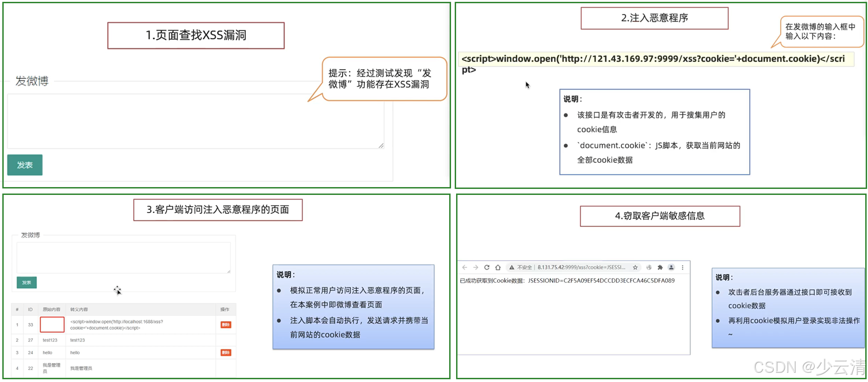Go forward in the browser window
Image resolution: width=868 pixels, height=382 pixels.
[475, 267]
